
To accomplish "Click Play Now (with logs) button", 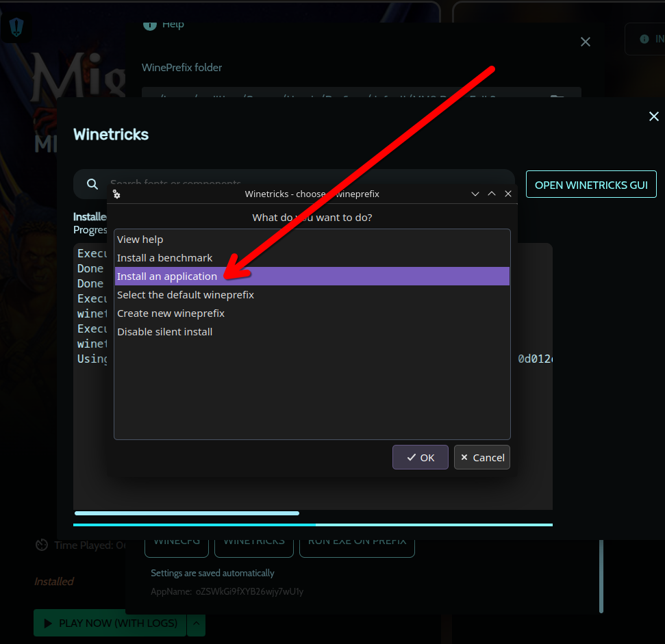I will pyautogui.click(x=110, y=623).
